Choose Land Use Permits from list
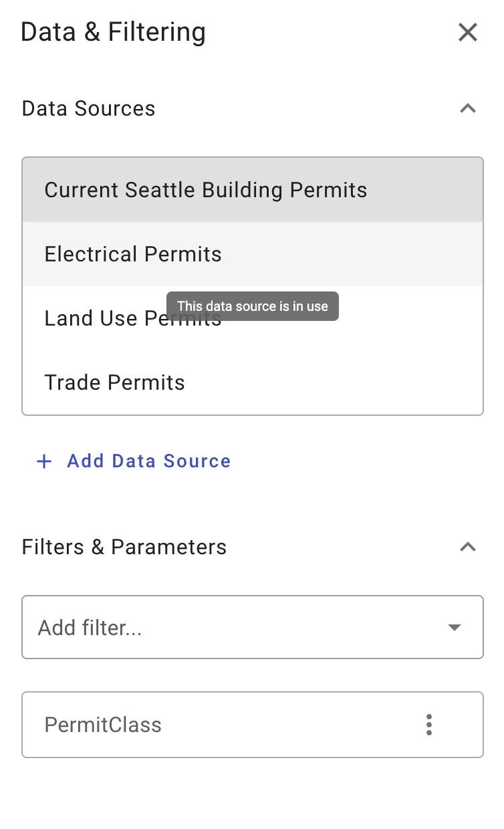Image resolution: width=504 pixels, height=829 pixels. (253, 318)
